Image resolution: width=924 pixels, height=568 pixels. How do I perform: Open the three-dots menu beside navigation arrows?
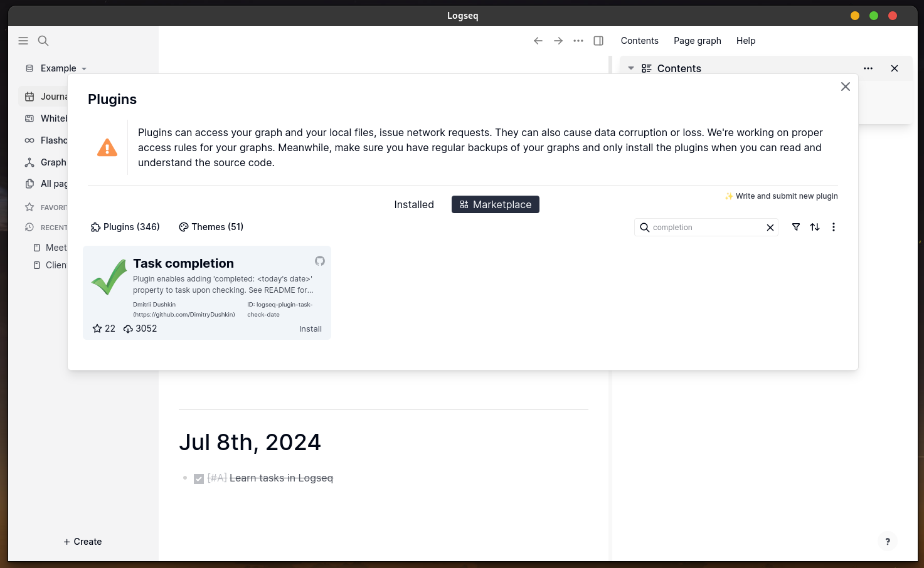pos(578,41)
